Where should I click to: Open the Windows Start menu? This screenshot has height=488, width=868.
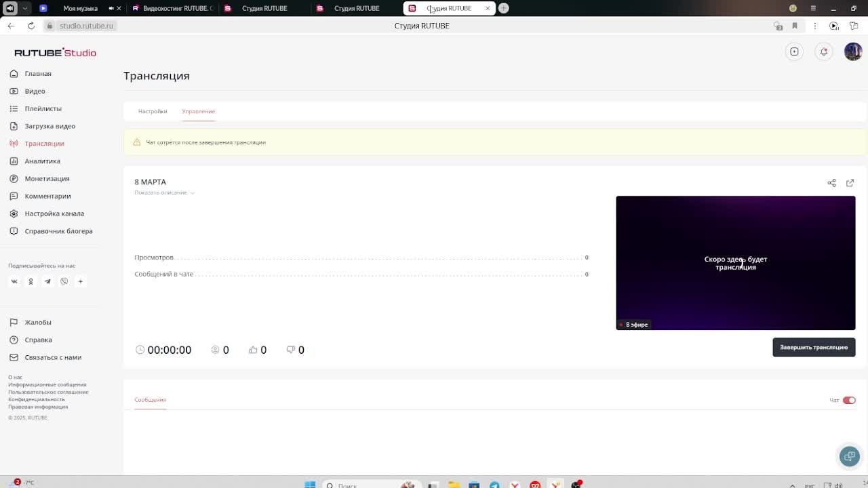click(x=310, y=485)
